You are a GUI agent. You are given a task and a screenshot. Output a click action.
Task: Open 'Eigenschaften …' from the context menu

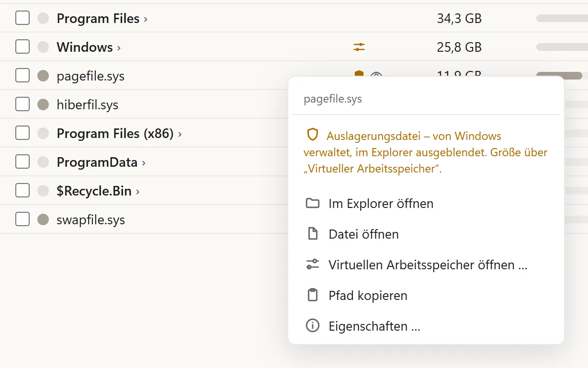(x=426, y=326)
